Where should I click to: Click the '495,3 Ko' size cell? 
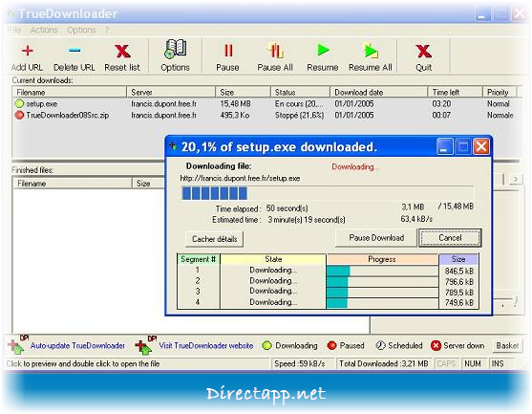coord(235,115)
